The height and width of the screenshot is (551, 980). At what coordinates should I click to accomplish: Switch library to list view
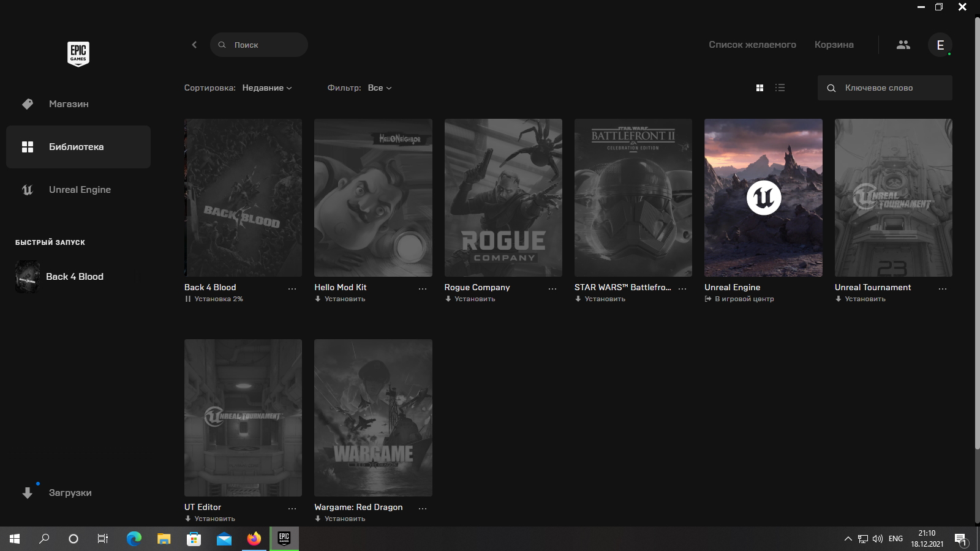tap(780, 88)
